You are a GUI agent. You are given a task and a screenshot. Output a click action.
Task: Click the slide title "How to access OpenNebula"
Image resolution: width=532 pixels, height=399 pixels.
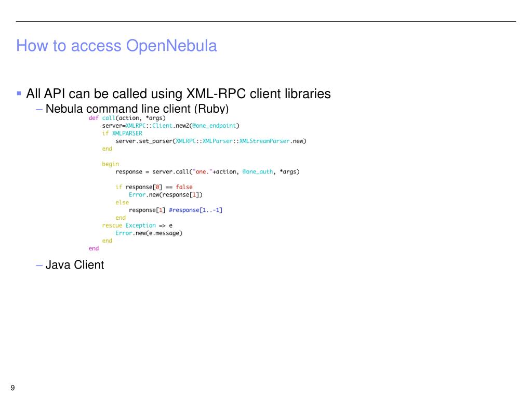point(116,46)
